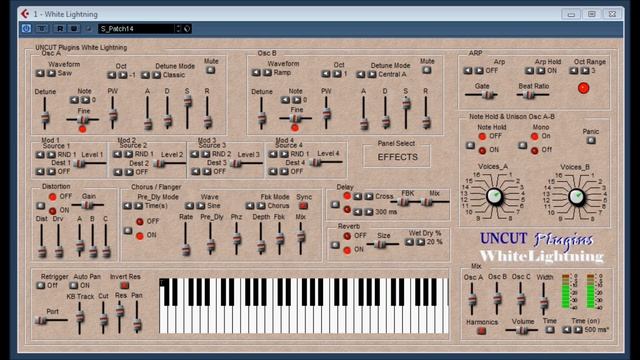Click the red ARP indicator button
This screenshot has height=360, width=640.
[583, 88]
